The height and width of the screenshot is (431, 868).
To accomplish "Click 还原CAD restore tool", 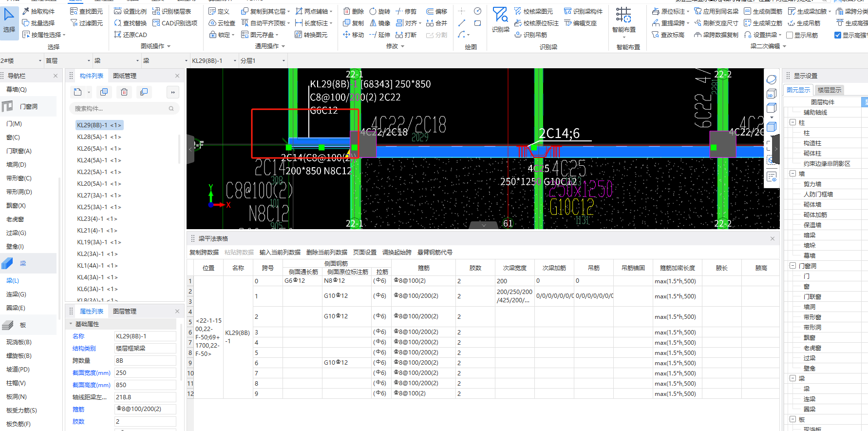I will (x=130, y=35).
